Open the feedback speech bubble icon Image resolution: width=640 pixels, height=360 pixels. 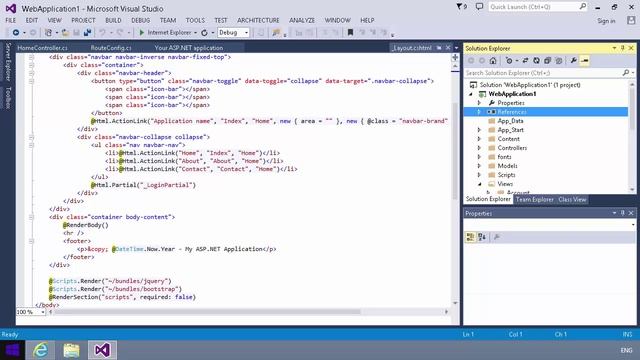(480, 7)
